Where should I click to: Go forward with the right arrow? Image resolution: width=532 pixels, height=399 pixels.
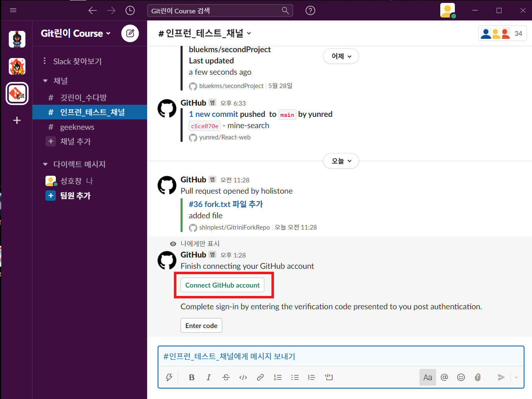pyautogui.click(x=111, y=10)
